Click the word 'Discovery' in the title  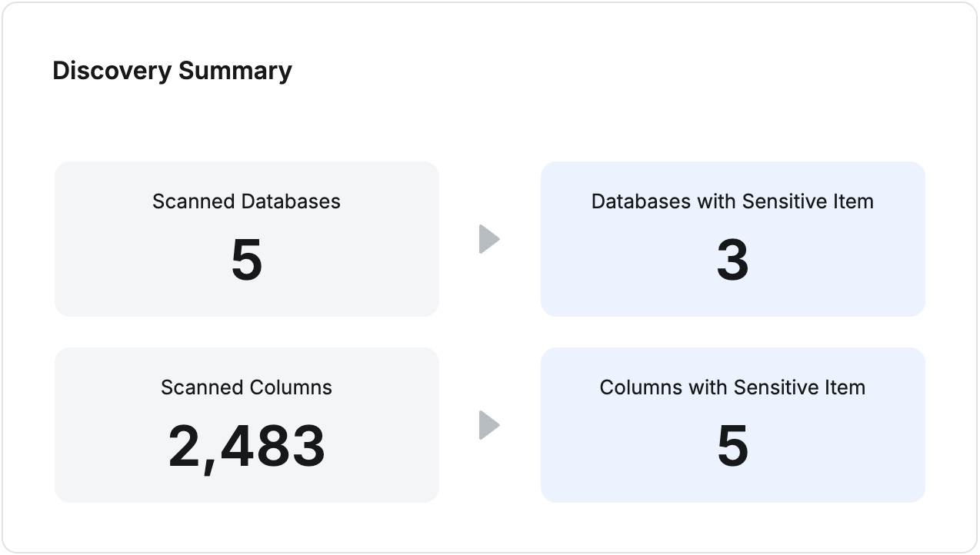tap(112, 71)
